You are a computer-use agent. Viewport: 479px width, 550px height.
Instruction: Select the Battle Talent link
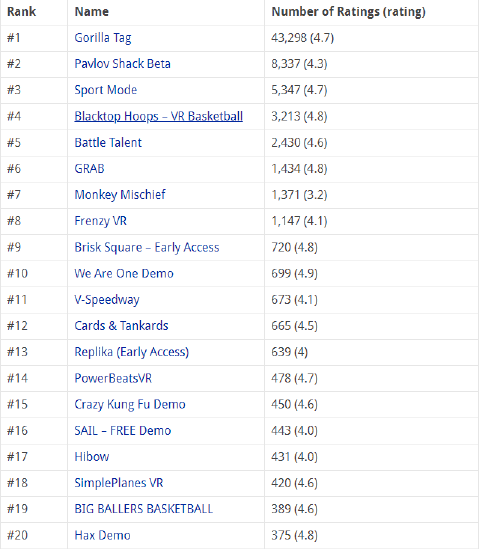coord(108,143)
